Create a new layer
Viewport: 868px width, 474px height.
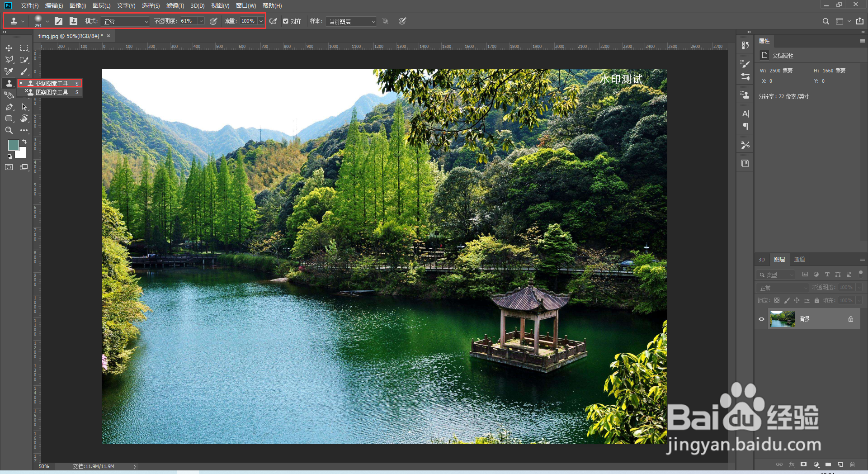(x=840, y=464)
